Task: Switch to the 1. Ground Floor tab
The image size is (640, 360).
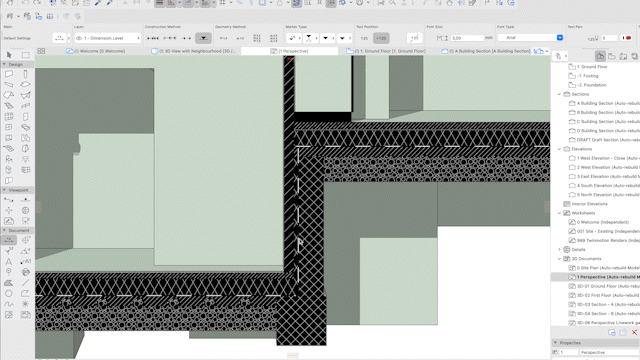Action: [386, 51]
